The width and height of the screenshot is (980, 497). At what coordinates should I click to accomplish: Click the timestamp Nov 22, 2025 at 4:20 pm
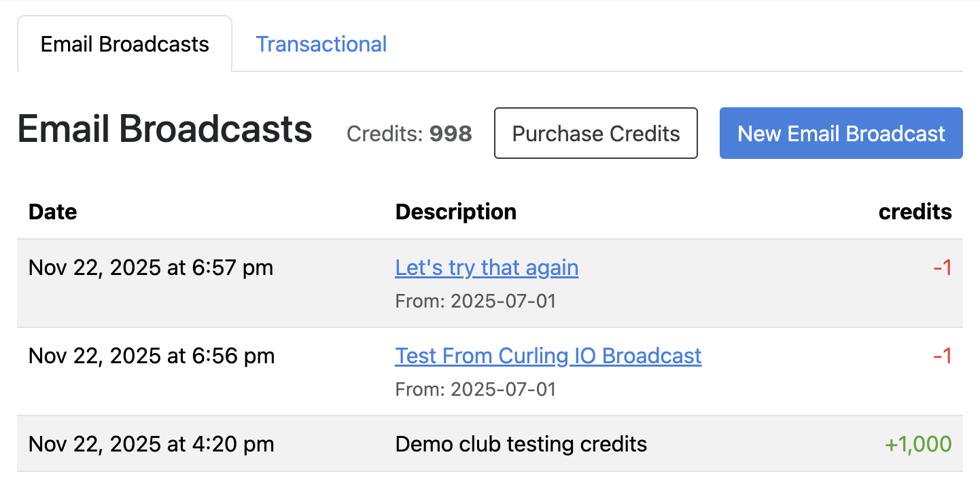151,443
